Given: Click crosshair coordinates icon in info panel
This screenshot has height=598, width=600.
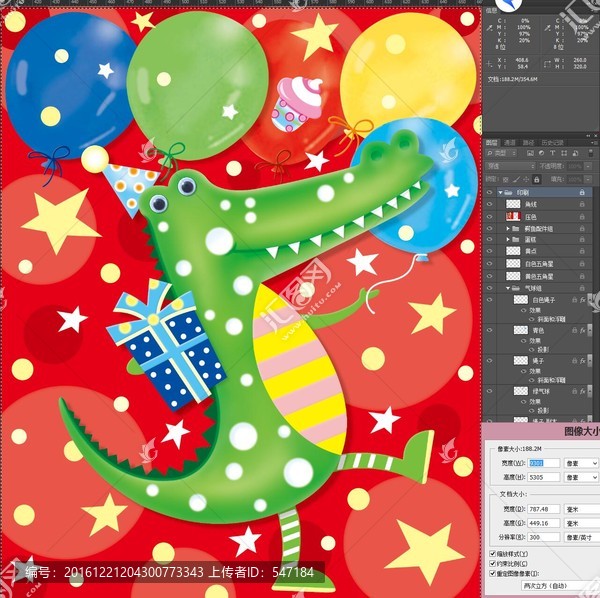Looking at the screenshot, I should click(489, 64).
